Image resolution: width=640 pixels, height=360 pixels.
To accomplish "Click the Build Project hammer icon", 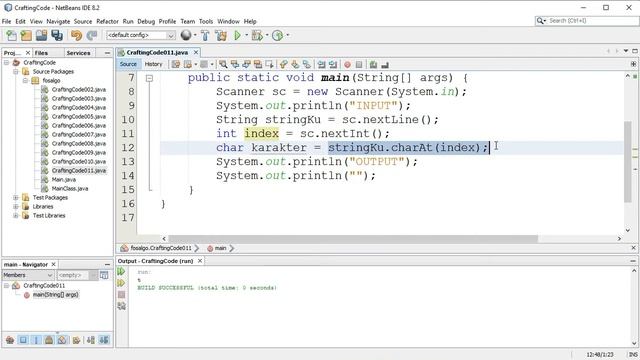I will click(205, 36).
